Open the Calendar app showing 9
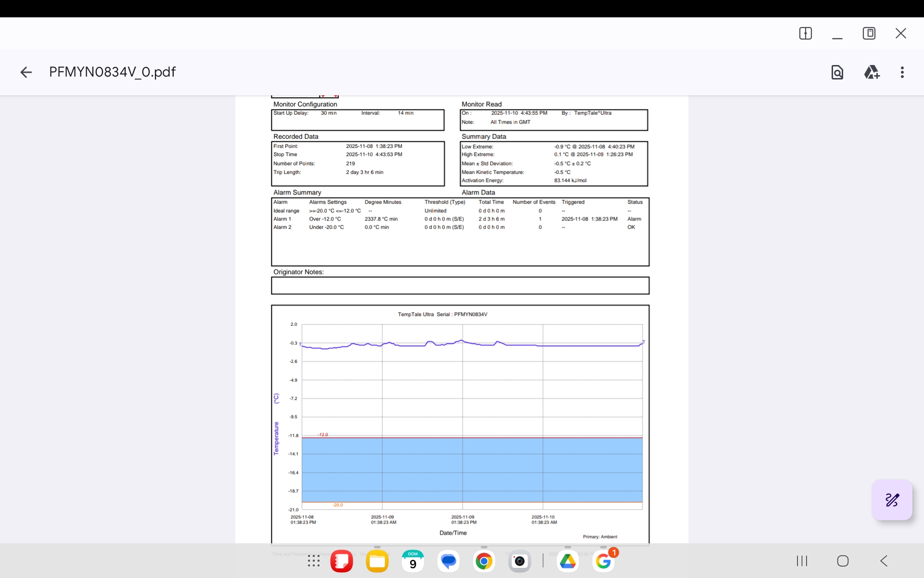 tap(412, 561)
